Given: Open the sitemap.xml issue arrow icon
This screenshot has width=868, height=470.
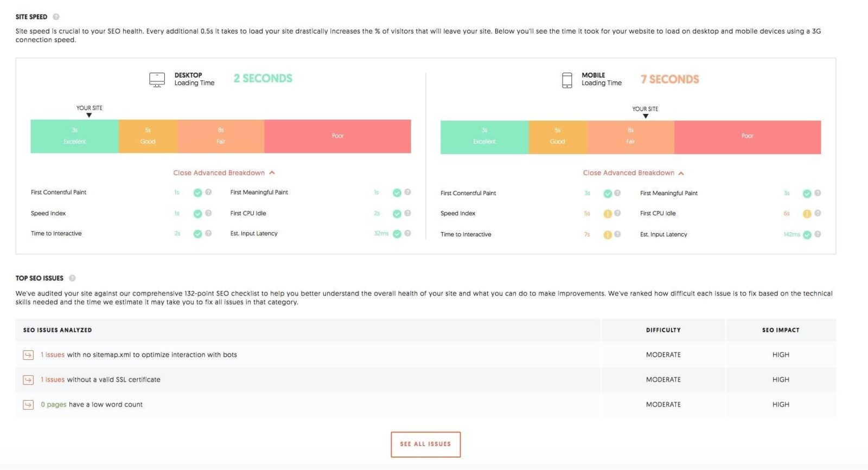Looking at the screenshot, I should [x=28, y=355].
